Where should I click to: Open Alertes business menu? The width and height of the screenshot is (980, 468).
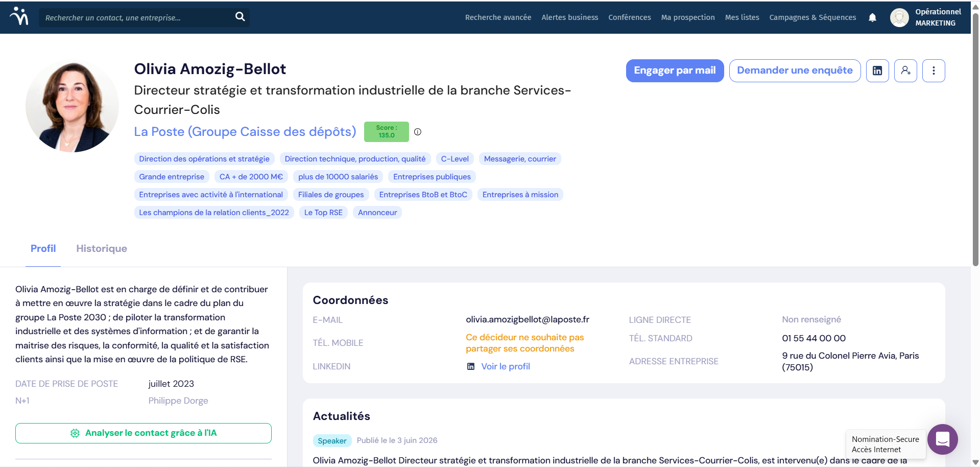tap(570, 17)
